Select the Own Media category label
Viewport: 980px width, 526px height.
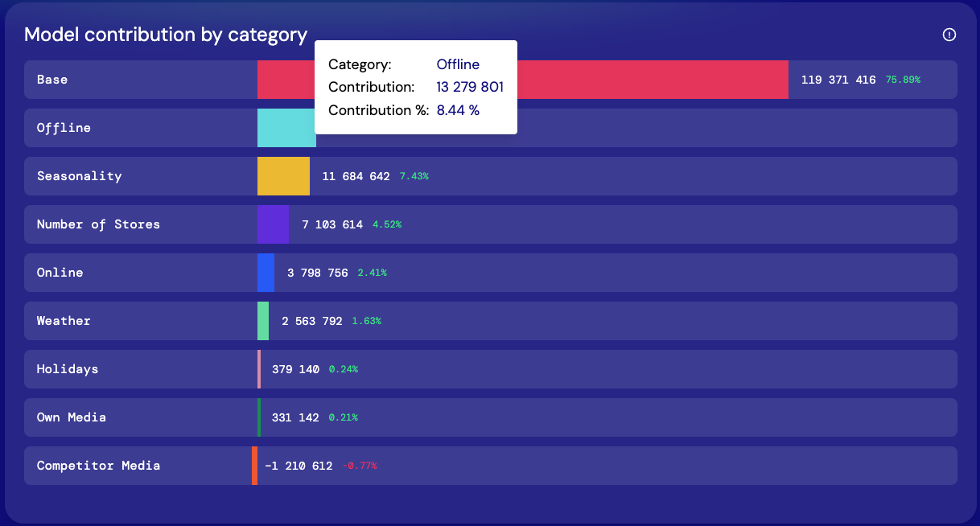pyautogui.click(x=72, y=417)
